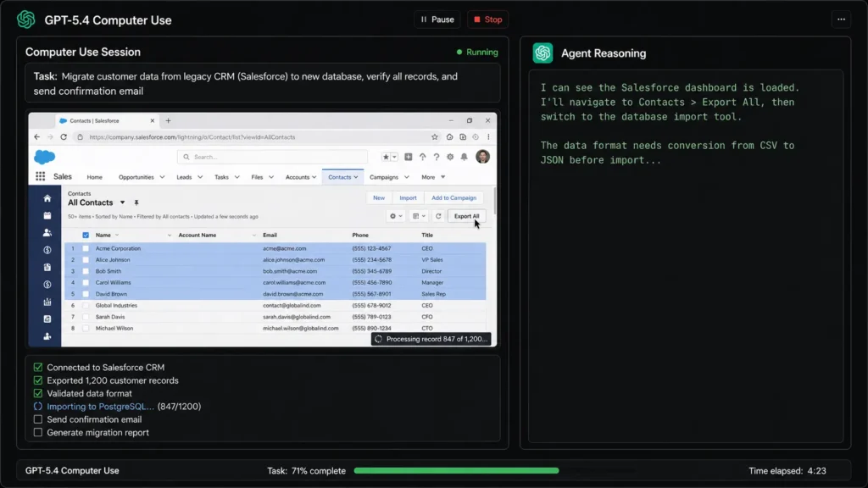Check the Send confirmation email task item
The width and height of the screenshot is (868, 488).
(38, 419)
